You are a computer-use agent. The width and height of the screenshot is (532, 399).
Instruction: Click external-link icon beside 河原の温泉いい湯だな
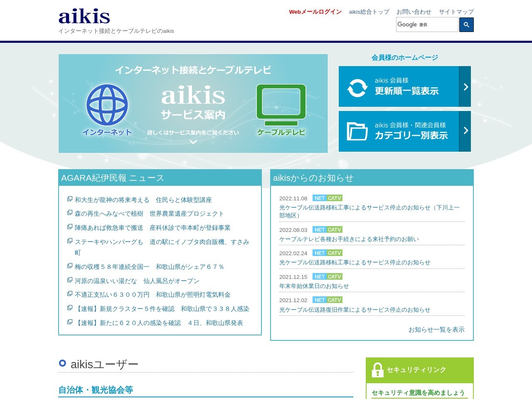70,280
